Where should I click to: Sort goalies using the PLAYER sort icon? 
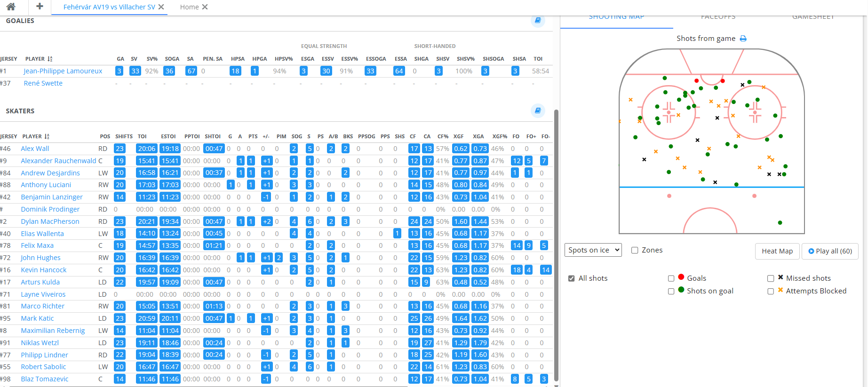click(50, 59)
